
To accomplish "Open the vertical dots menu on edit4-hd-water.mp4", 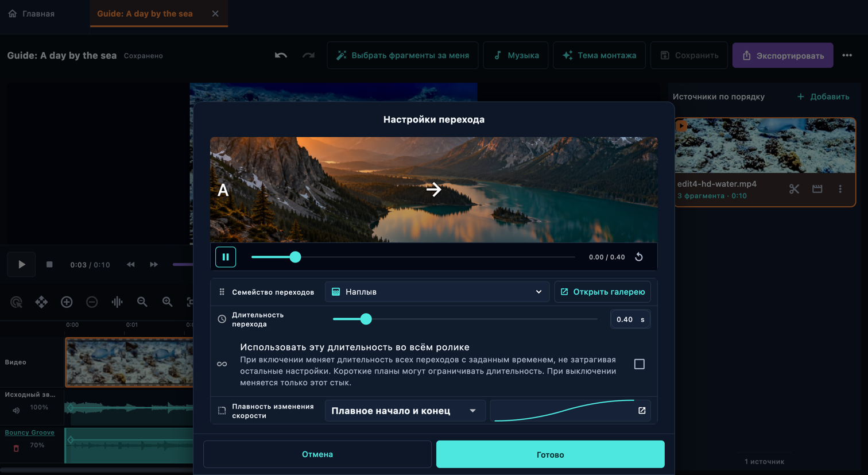I will tap(840, 189).
